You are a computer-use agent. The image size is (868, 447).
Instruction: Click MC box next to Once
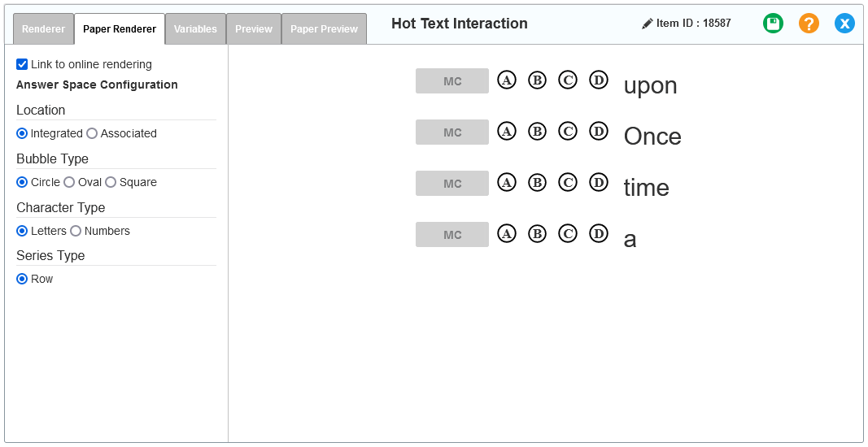[x=452, y=132]
